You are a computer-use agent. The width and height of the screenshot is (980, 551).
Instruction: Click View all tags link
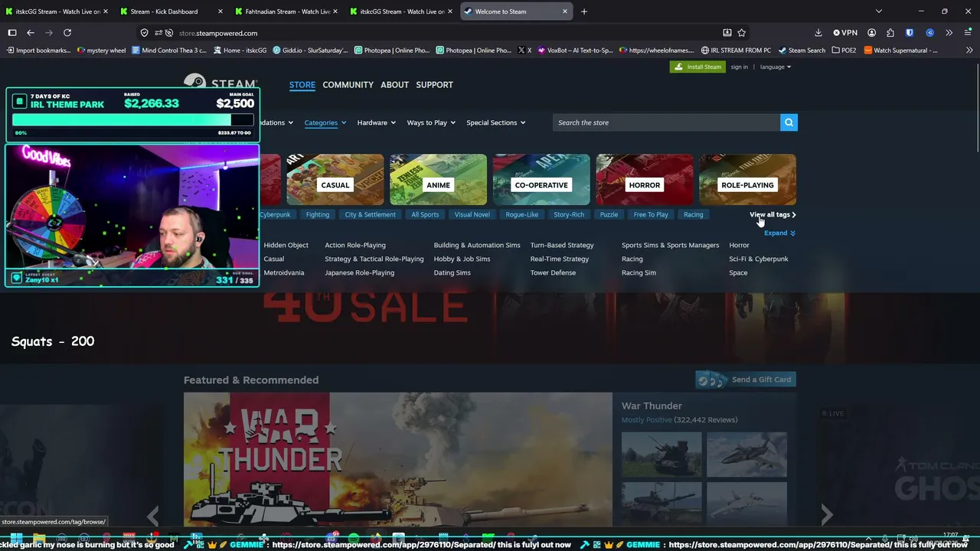(773, 215)
